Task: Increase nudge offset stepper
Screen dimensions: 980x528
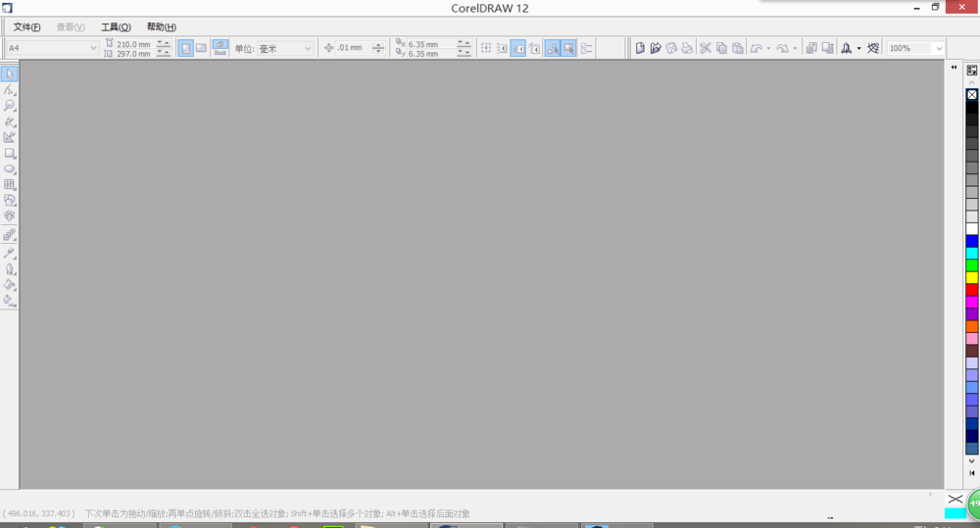Action: [x=378, y=45]
